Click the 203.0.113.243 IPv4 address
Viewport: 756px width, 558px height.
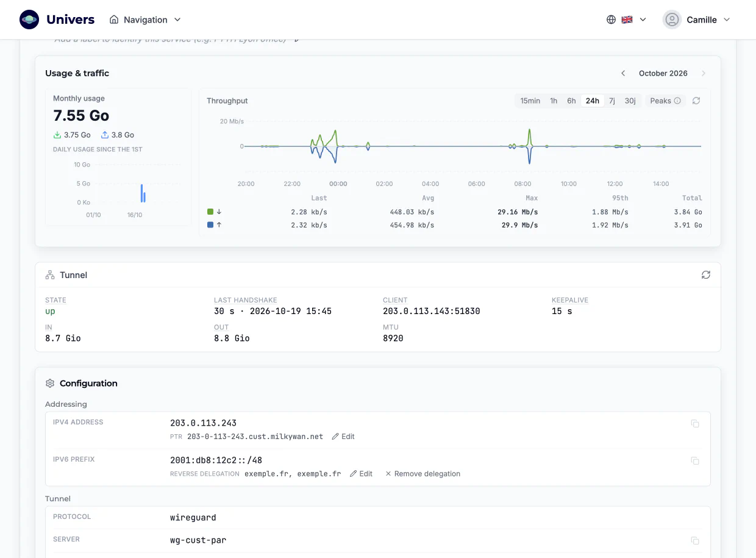[203, 423]
